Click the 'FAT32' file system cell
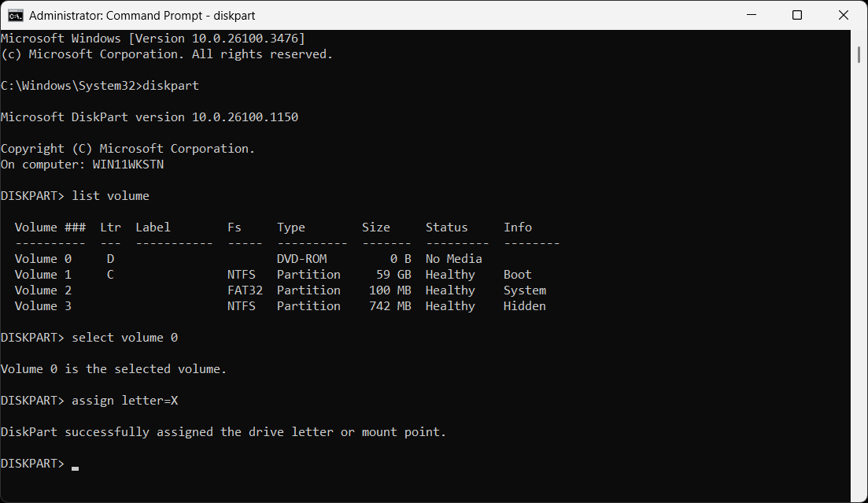The image size is (868, 503). 245,290
